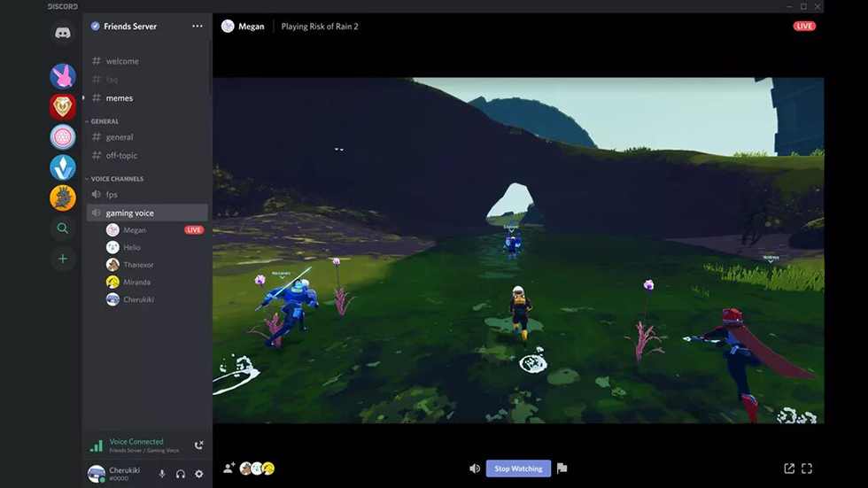Screen dimensions: 868x488
Task: Open the Discord home button
Action: [x=63, y=33]
